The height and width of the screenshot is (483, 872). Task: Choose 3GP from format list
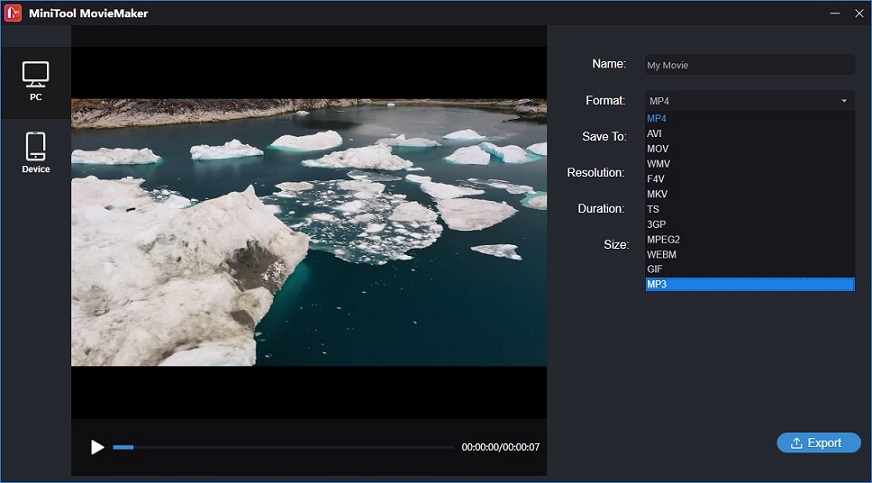750,224
